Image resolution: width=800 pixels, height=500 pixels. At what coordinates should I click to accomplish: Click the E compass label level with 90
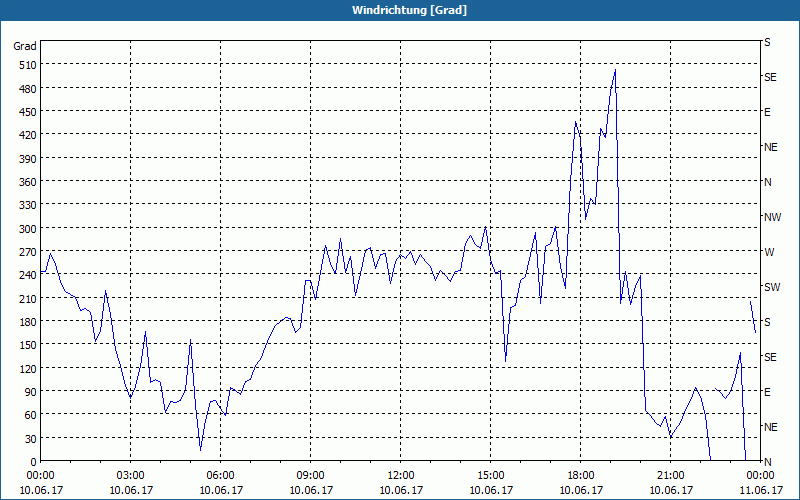767,392
